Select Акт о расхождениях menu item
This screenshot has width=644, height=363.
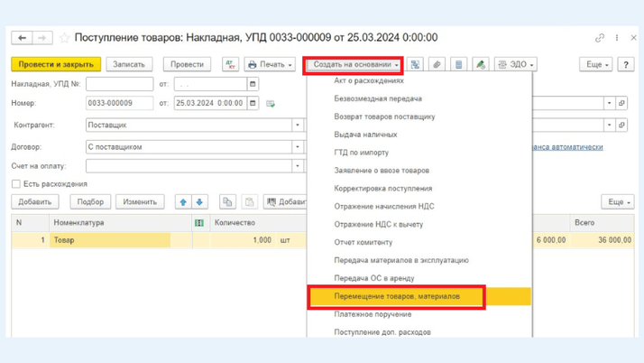point(419,80)
